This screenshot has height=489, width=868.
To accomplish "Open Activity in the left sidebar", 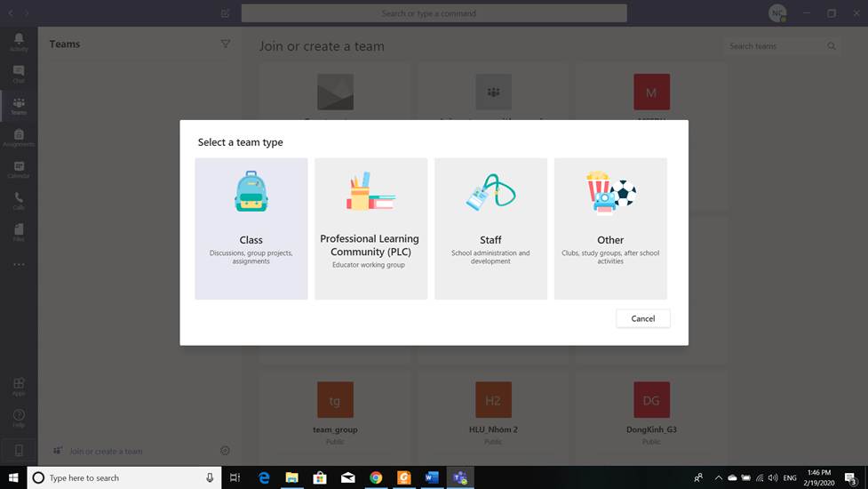I will tap(19, 42).
